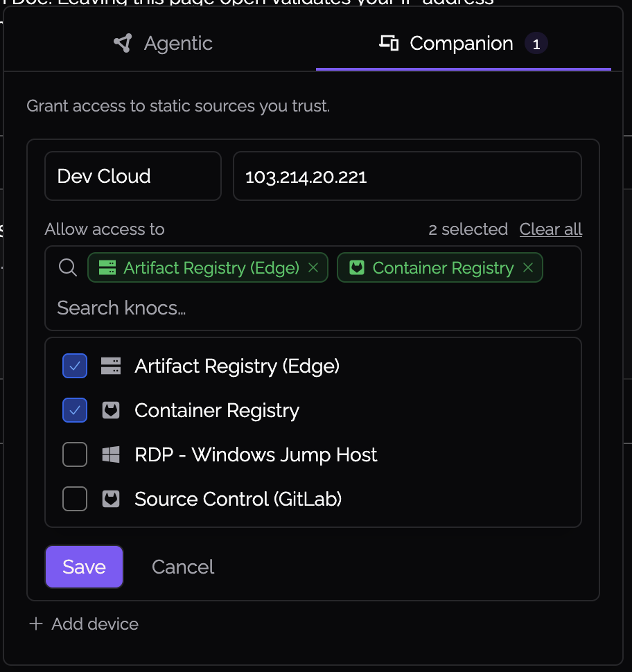
Task: Click the plus icon next to Add device
Action: (x=36, y=624)
